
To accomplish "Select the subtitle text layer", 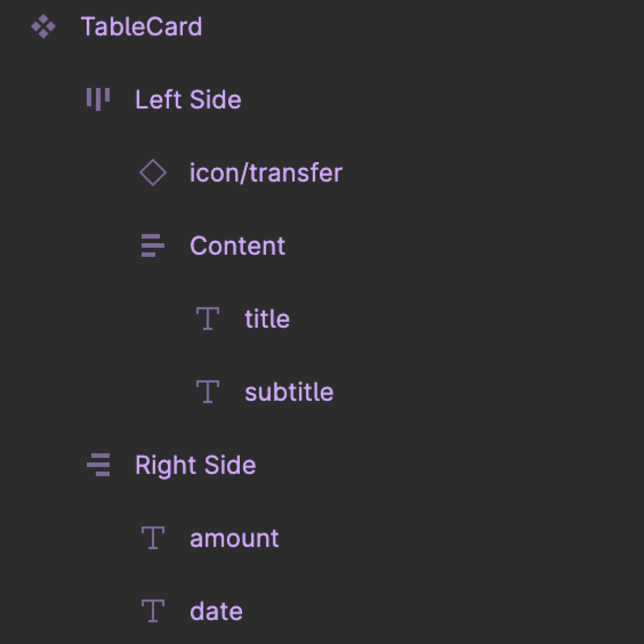I will 289,392.
